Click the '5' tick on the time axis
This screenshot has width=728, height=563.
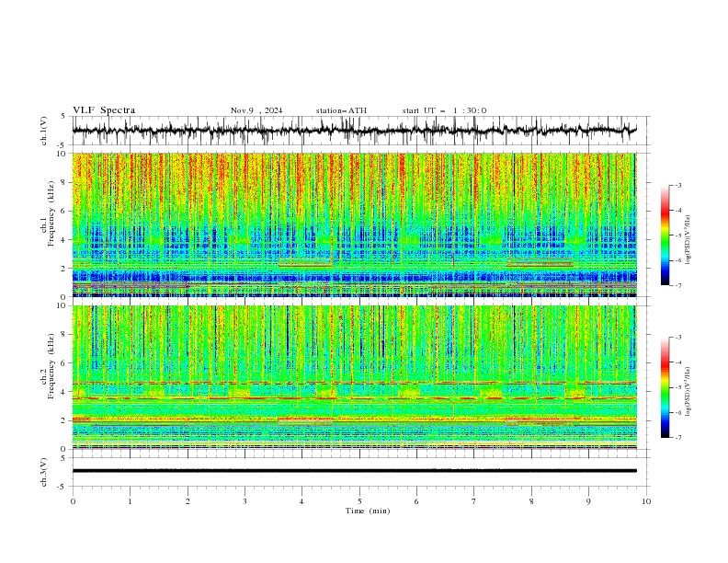tap(359, 501)
